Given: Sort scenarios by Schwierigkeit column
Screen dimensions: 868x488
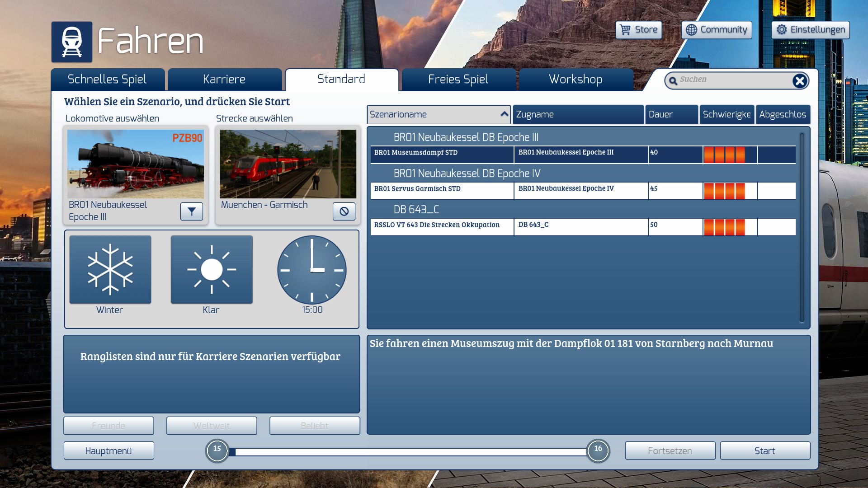Looking at the screenshot, I should point(726,114).
